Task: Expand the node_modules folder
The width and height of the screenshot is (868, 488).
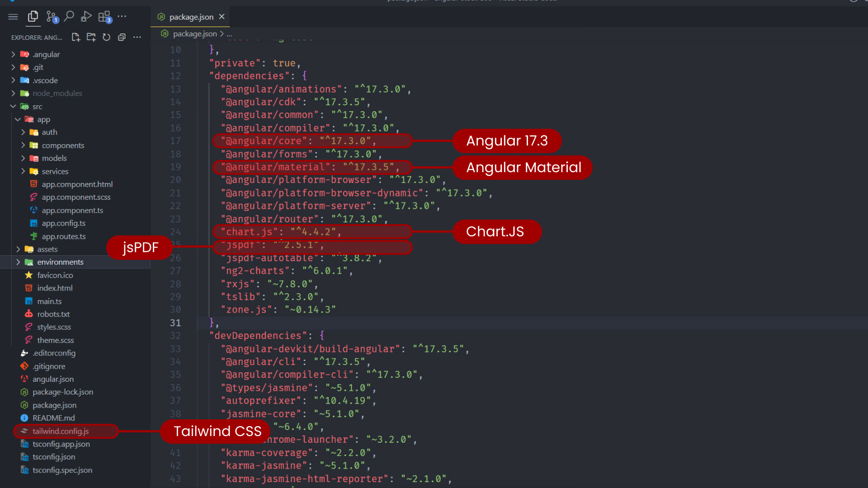Action: click(x=75, y=93)
